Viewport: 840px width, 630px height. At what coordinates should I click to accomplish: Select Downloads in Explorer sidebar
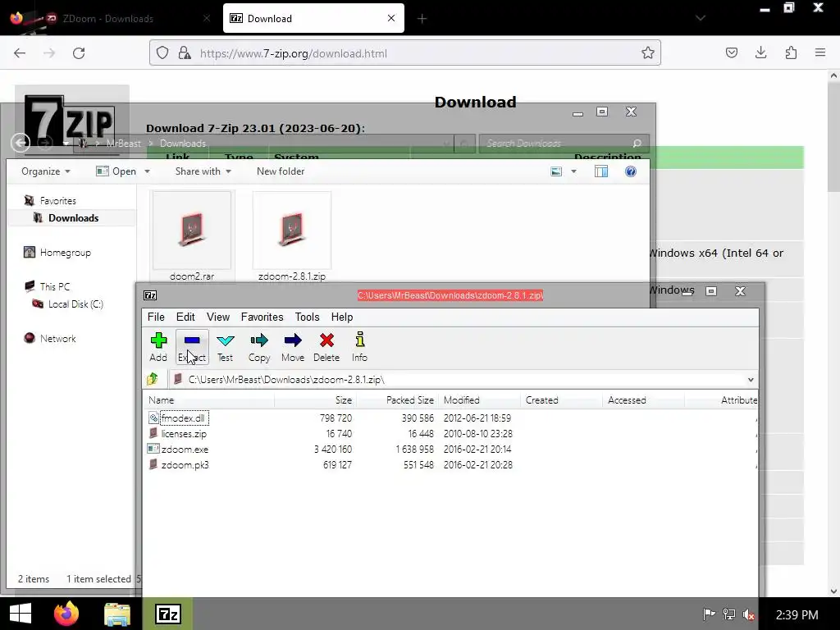pos(73,218)
